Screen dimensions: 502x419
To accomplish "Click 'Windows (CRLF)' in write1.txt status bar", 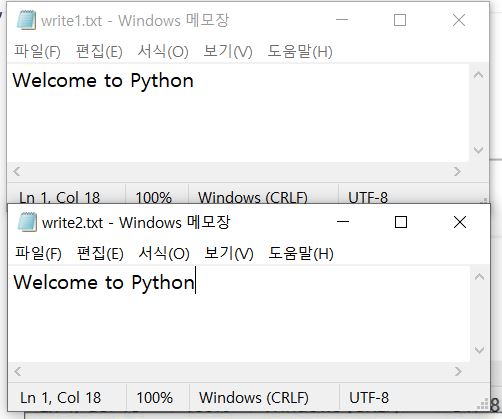I will click(253, 197).
